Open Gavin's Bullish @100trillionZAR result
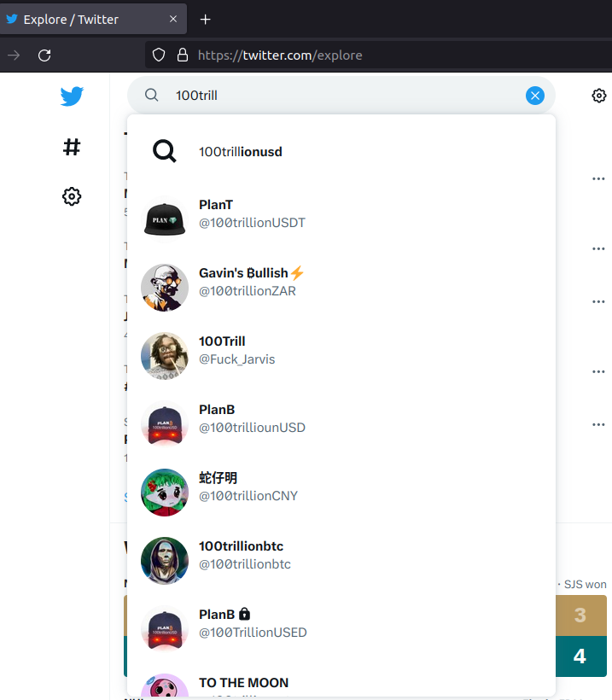 click(x=341, y=288)
